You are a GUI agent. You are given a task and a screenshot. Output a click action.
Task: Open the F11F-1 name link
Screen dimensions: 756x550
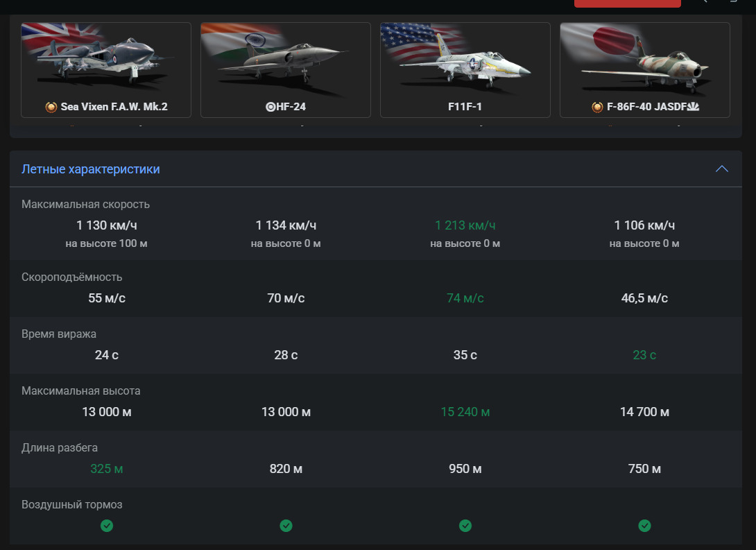click(x=465, y=108)
